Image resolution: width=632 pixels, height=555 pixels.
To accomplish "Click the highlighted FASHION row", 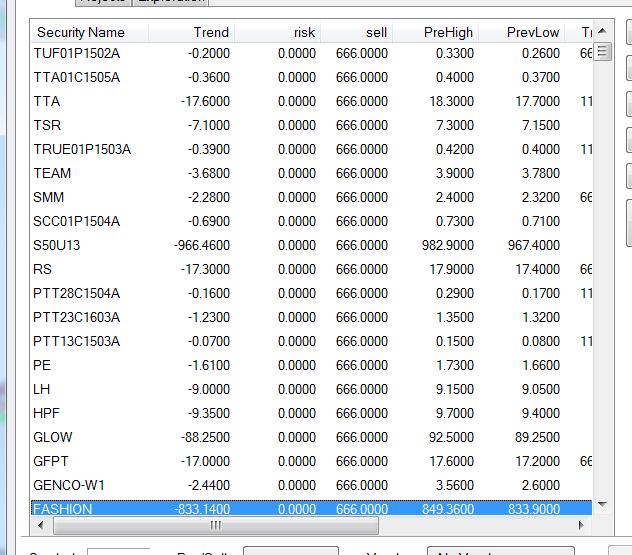I will 311,508.
